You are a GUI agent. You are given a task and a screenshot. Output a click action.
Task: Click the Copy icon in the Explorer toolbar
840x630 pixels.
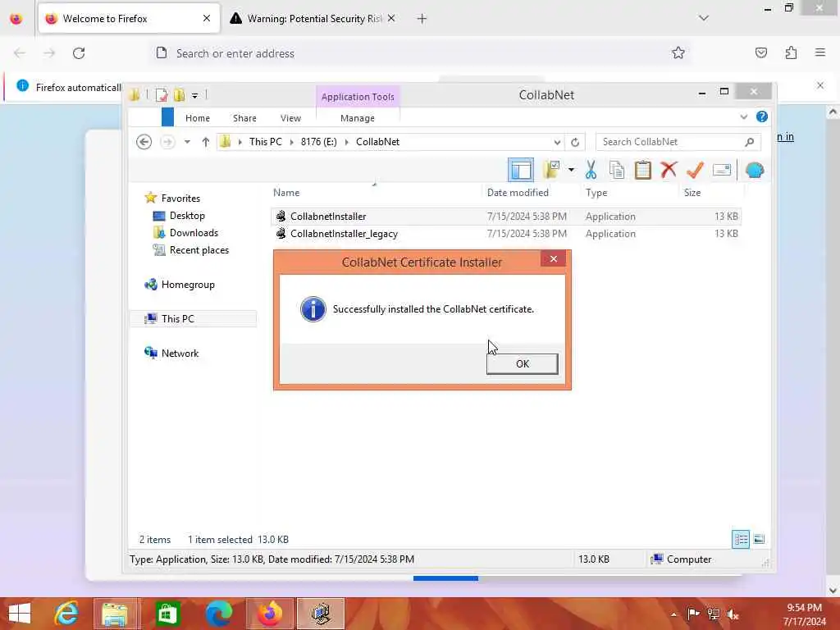coord(617,171)
